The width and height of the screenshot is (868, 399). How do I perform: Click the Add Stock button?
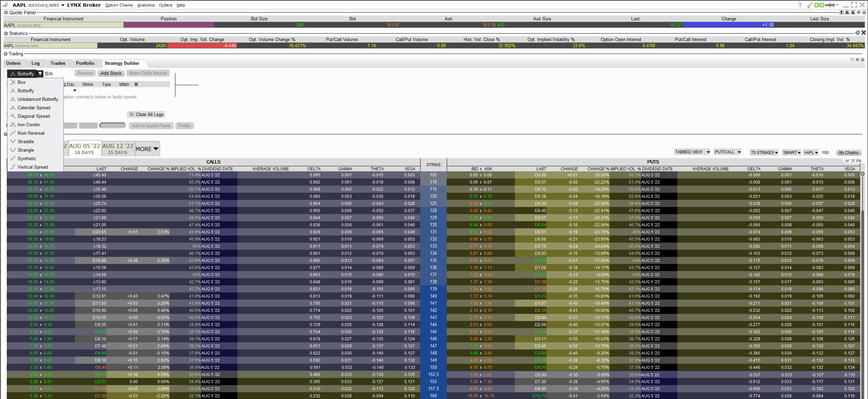(x=111, y=73)
